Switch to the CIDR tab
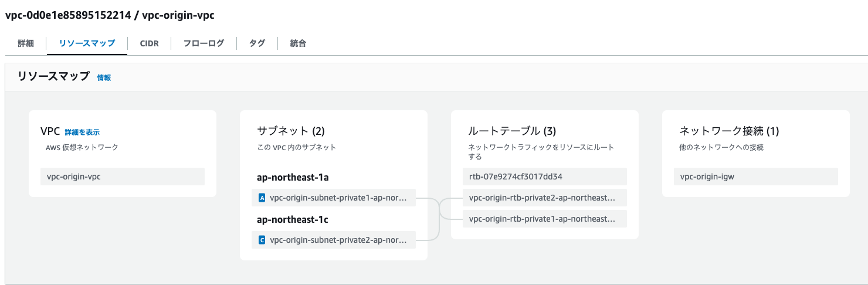Viewport: 868px width, 285px height. (149, 43)
